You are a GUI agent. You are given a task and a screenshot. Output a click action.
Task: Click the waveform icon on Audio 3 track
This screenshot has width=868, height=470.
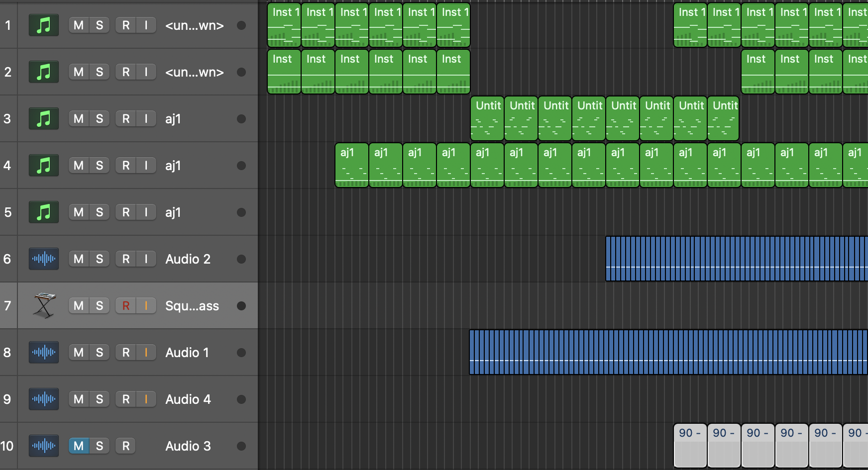click(44, 446)
